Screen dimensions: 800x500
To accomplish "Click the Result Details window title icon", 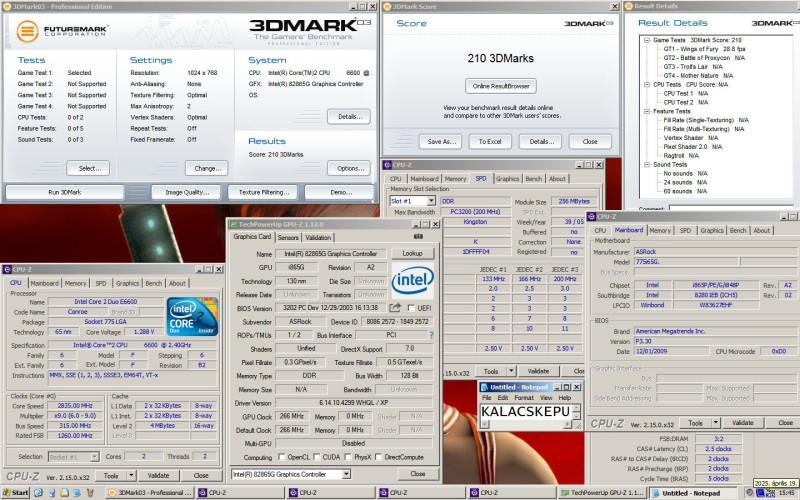I will (x=629, y=6).
